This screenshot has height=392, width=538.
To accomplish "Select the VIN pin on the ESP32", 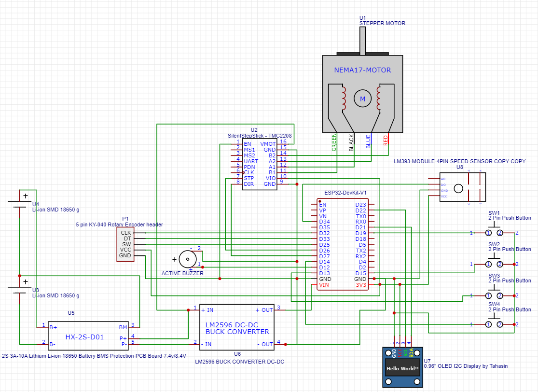I will (324, 285).
